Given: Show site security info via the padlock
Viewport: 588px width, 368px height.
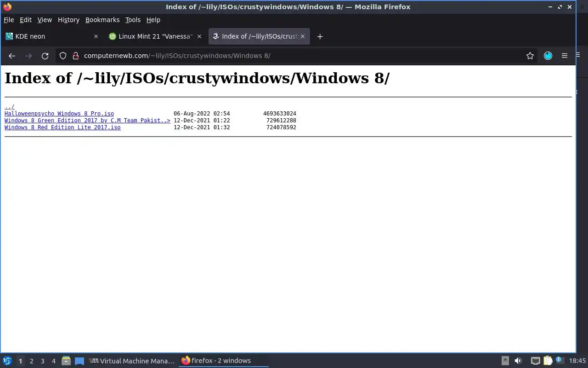Looking at the screenshot, I should pos(76,56).
